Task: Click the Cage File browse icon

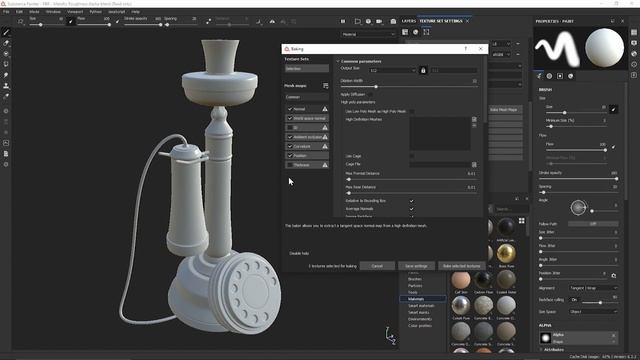Action: 474,164
